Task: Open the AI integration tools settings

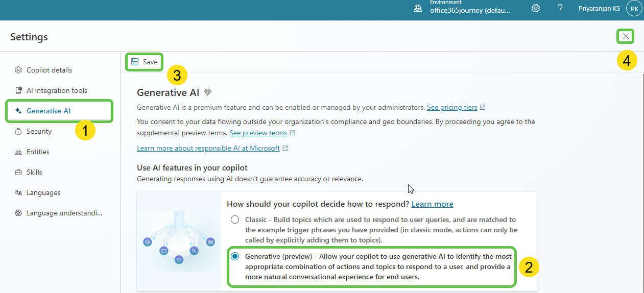Action: [57, 90]
